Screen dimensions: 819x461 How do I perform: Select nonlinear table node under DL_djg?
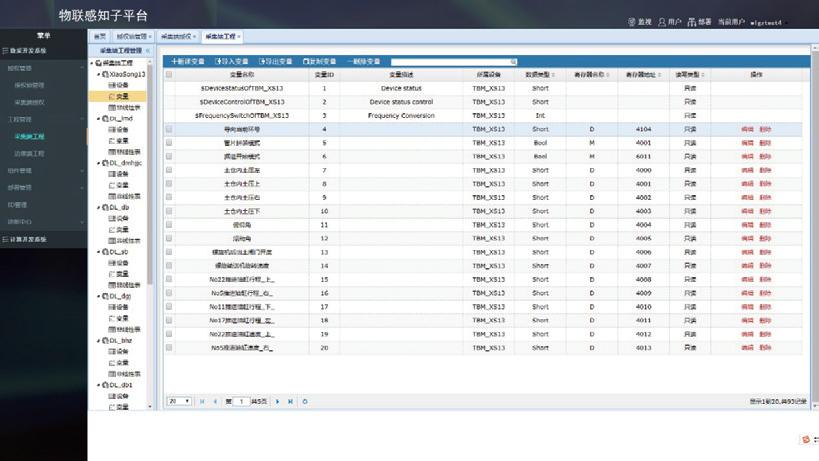click(x=124, y=329)
